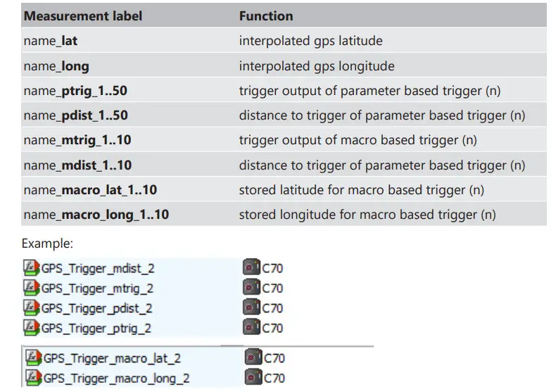Click the C70 device icon in the GPS_Trigger_macro_long_2 row
The width and height of the screenshot is (556, 392).
coord(253,378)
